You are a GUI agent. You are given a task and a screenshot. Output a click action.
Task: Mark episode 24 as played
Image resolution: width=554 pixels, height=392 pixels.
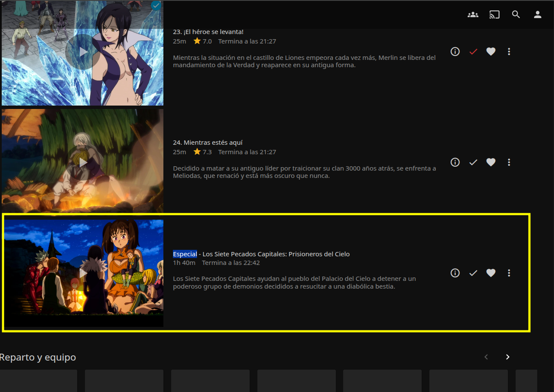tap(473, 162)
